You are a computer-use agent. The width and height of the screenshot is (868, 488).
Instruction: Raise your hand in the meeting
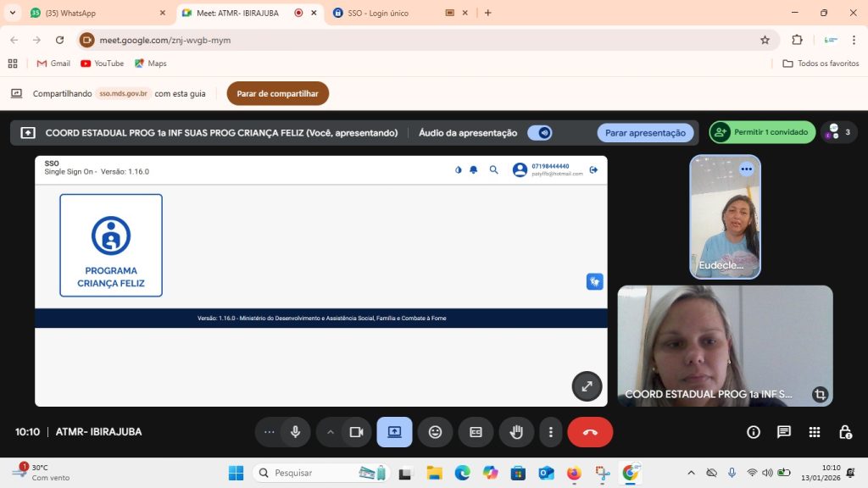coord(515,432)
